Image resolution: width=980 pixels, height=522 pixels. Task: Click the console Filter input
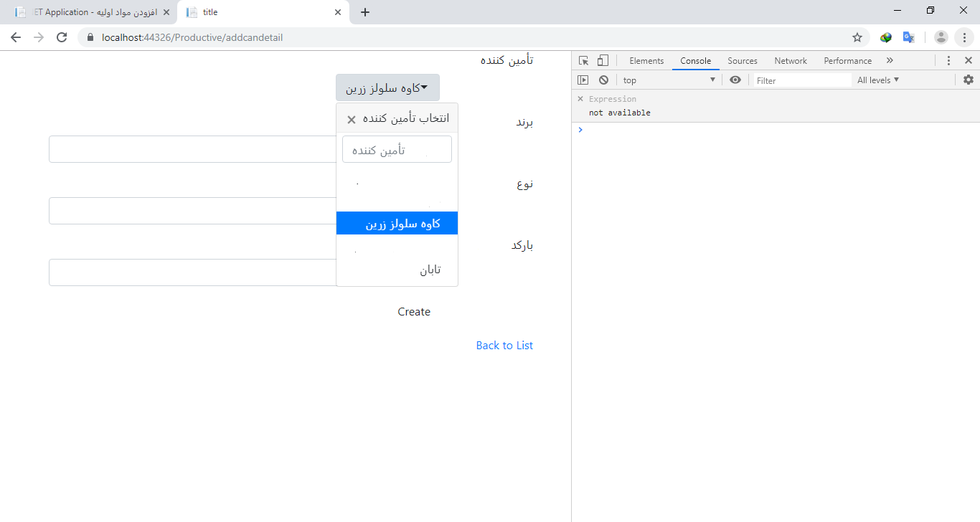[x=802, y=80]
